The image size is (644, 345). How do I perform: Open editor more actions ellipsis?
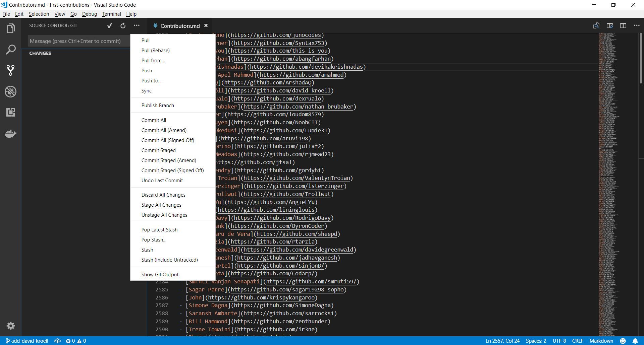(x=637, y=25)
